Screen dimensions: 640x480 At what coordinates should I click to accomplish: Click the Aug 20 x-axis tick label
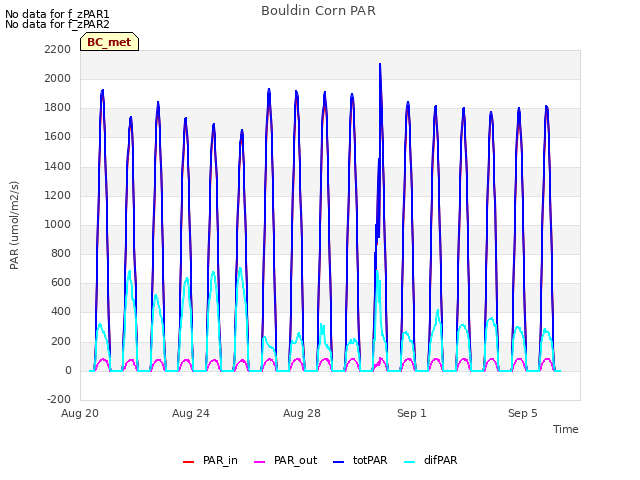coord(80,413)
